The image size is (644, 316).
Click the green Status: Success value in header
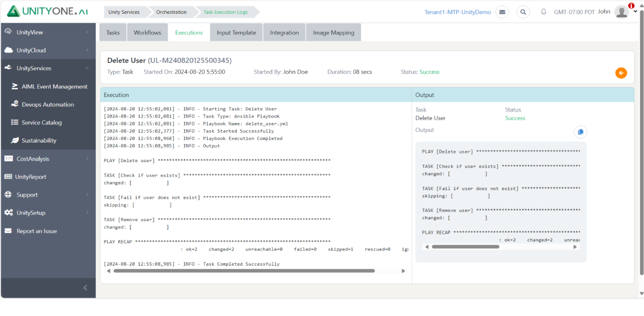click(429, 72)
